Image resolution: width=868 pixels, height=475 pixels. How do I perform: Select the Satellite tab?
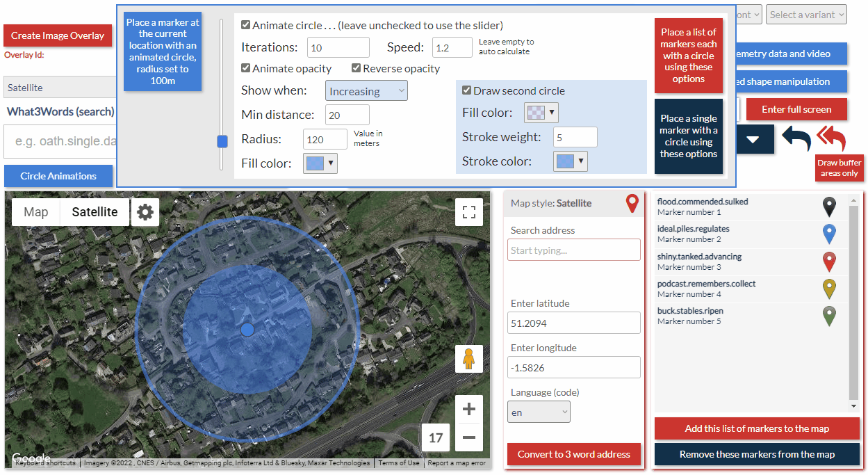coord(95,211)
